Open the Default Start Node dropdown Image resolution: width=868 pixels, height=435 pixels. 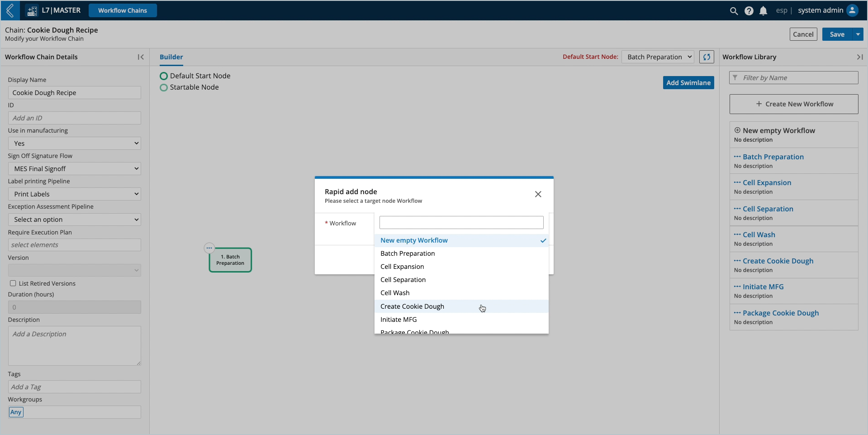pyautogui.click(x=658, y=57)
